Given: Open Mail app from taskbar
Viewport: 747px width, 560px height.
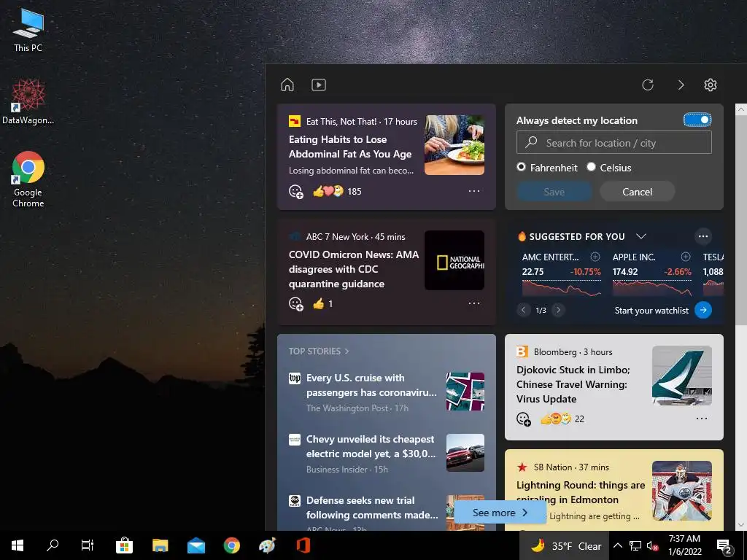Looking at the screenshot, I should click(196, 545).
